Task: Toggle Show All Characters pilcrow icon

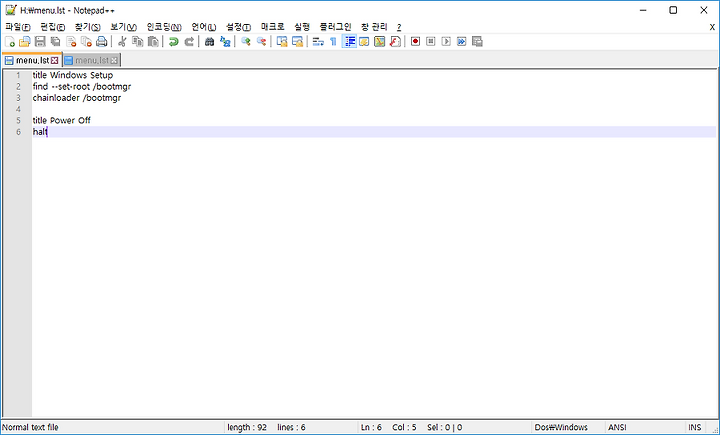Action: point(333,42)
